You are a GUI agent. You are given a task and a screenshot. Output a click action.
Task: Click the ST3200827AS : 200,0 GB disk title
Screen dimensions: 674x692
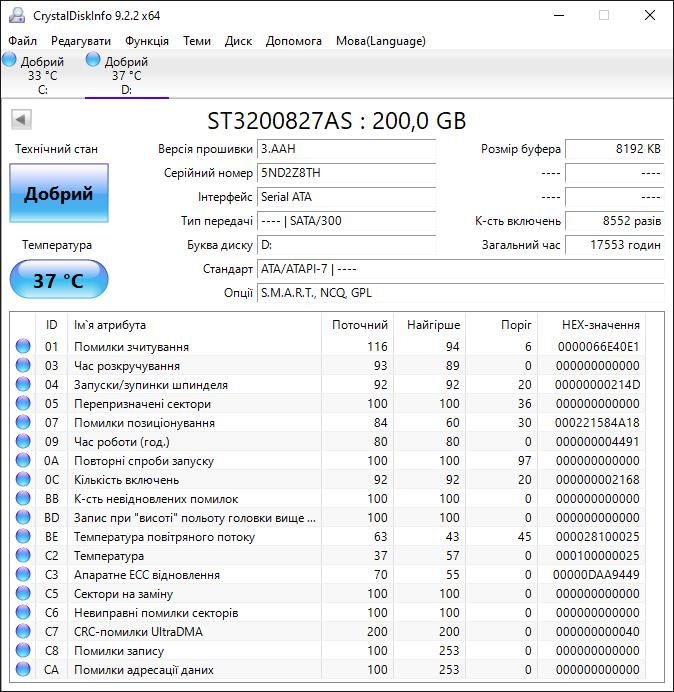pyautogui.click(x=336, y=120)
